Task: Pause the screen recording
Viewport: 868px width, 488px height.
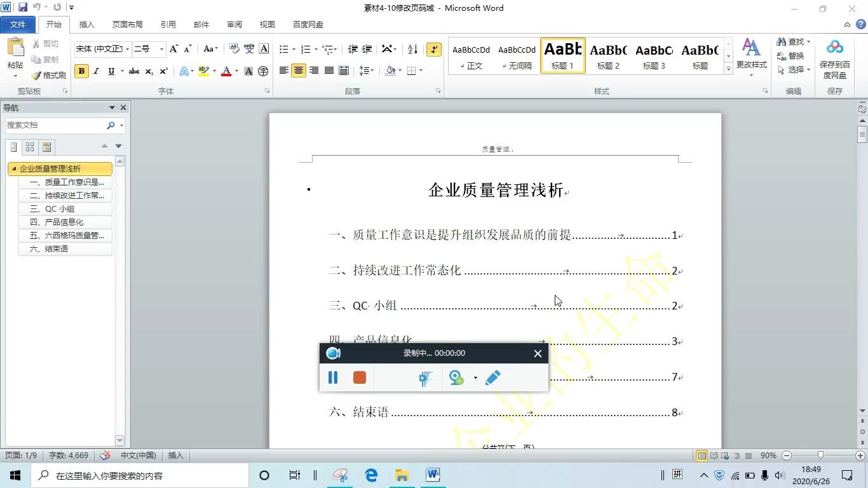Action: tap(332, 378)
